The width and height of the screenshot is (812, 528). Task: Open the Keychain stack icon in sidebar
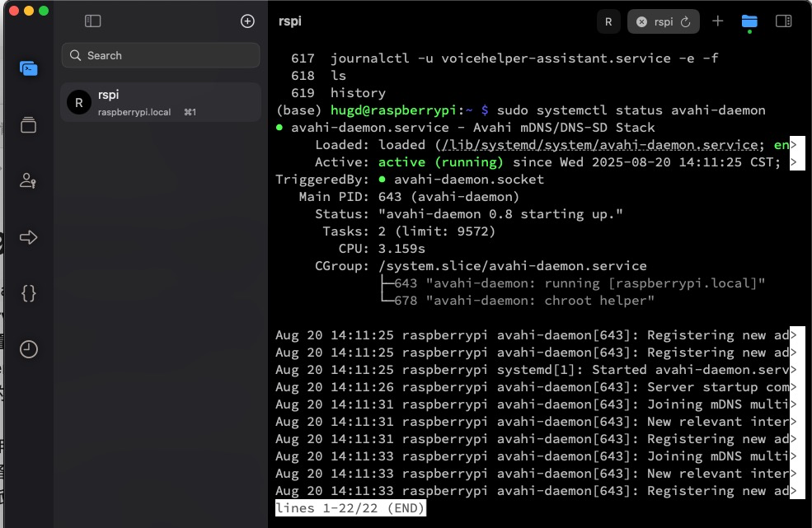pyautogui.click(x=29, y=124)
